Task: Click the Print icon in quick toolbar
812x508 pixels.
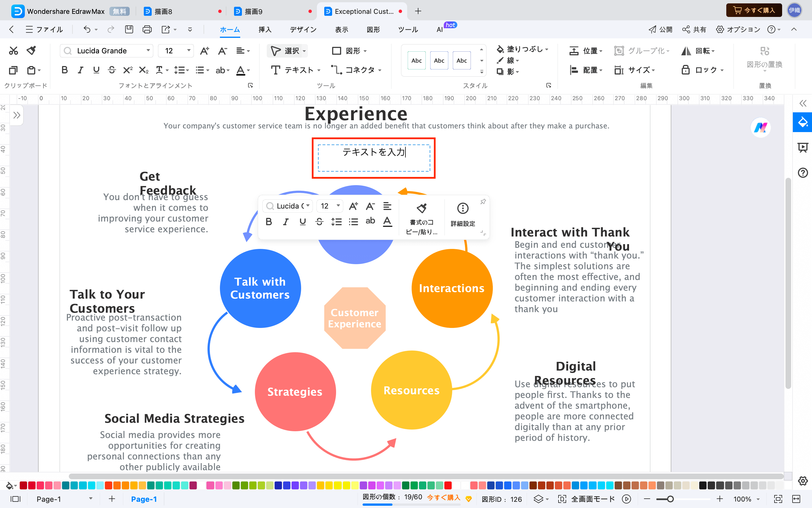Action: point(147,30)
